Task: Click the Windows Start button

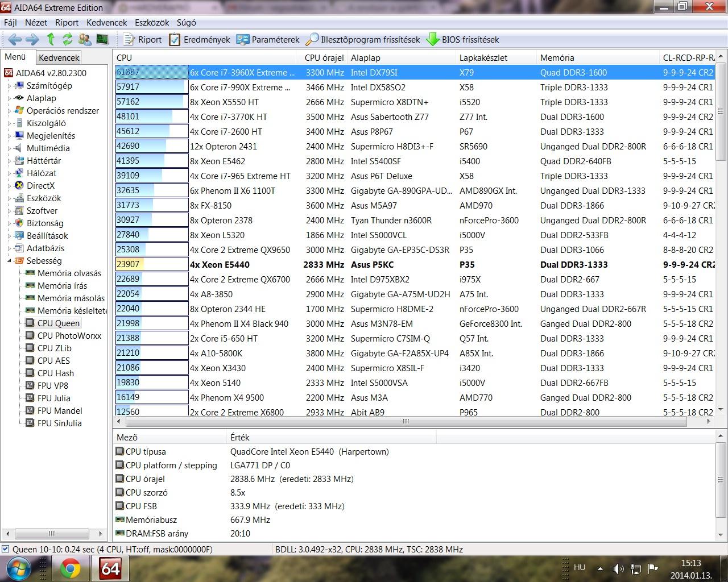Action: (19, 568)
